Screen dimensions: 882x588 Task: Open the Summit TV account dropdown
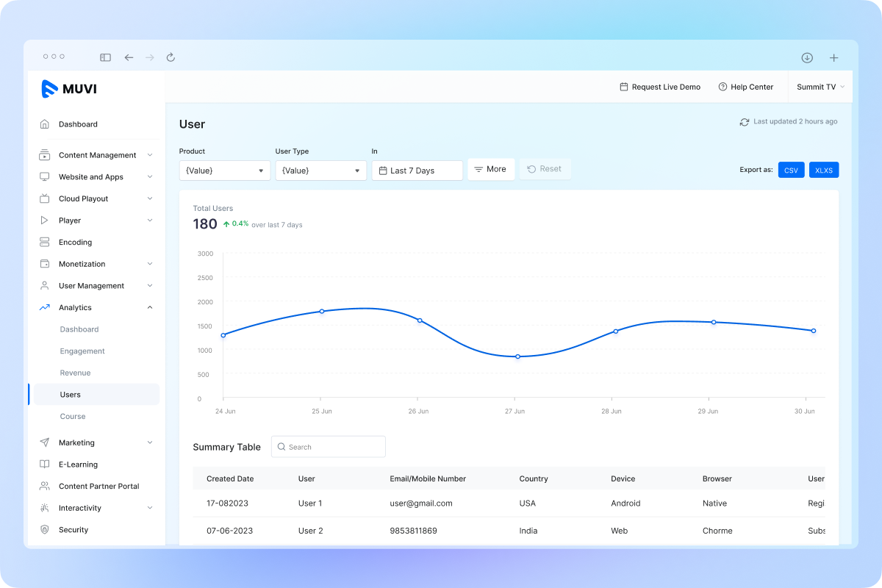820,87
